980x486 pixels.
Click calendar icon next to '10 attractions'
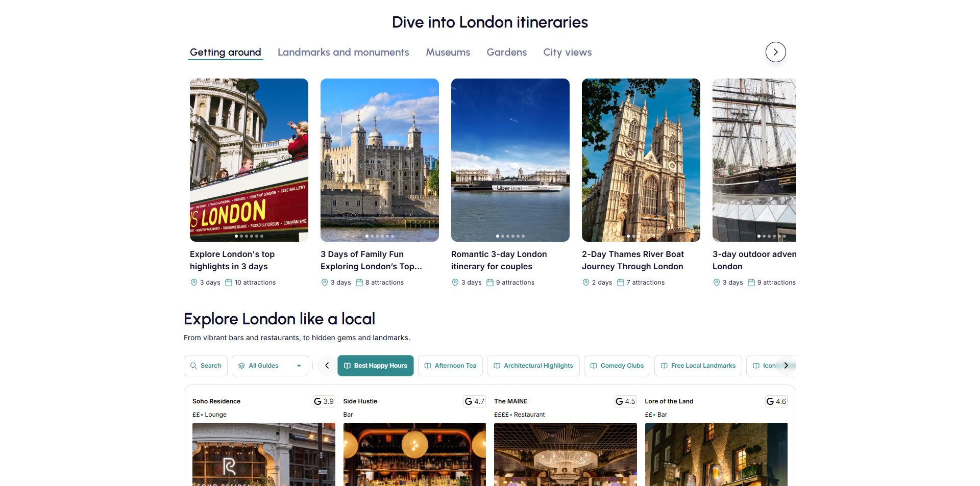(x=229, y=283)
